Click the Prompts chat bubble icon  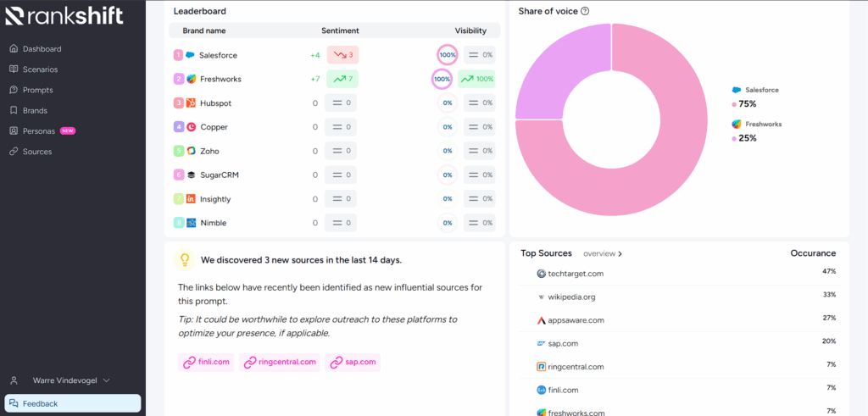(14, 90)
